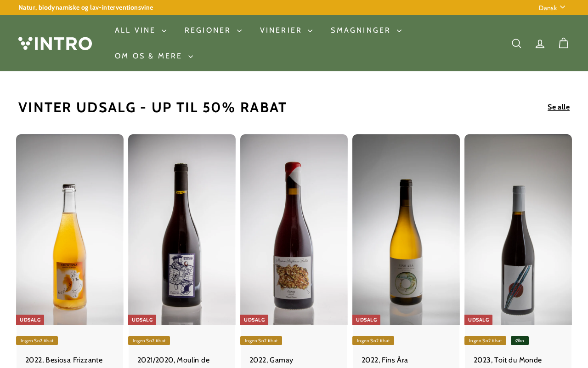This screenshot has width=588, height=368.
Task: Open the Gamay wine bottle image
Action: pyautogui.click(x=294, y=230)
